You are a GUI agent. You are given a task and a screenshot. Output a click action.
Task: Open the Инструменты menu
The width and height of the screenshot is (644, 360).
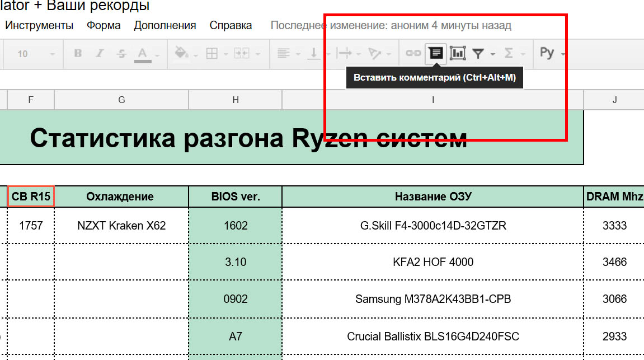39,26
